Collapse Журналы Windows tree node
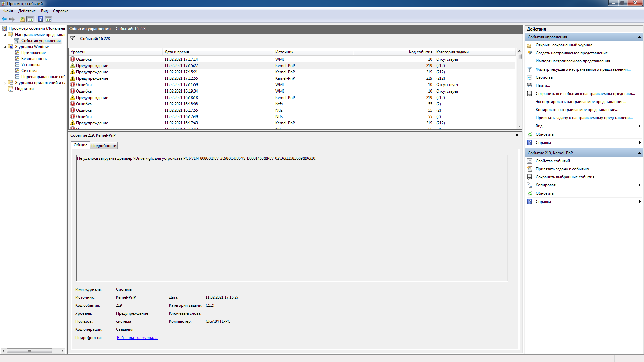This screenshot has height=362, width=644. [x=5, y=47]
